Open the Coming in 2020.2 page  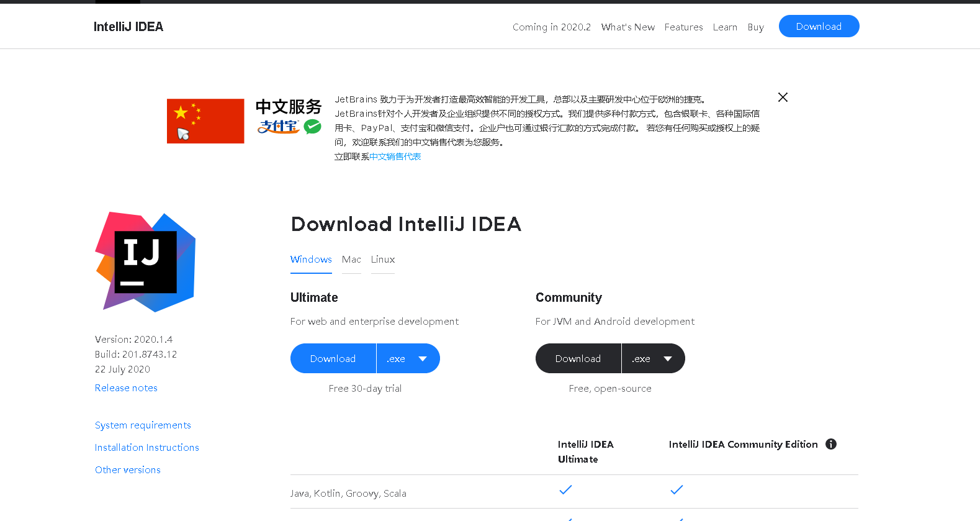click(x=552, y=27)
